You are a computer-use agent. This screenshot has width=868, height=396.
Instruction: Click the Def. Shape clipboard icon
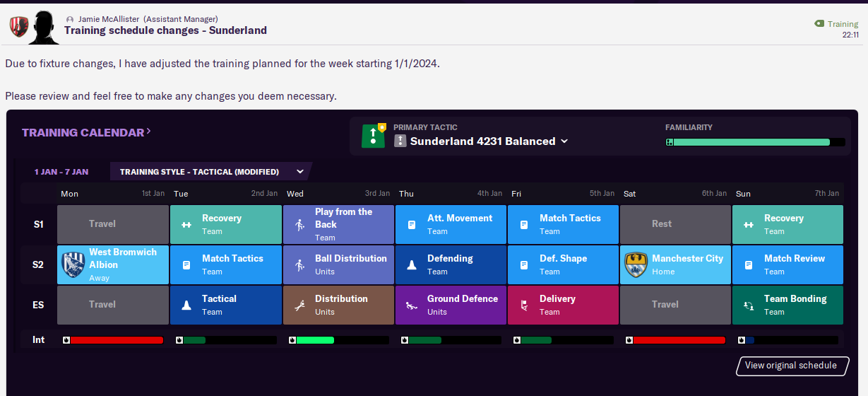(x=524, y=264)
